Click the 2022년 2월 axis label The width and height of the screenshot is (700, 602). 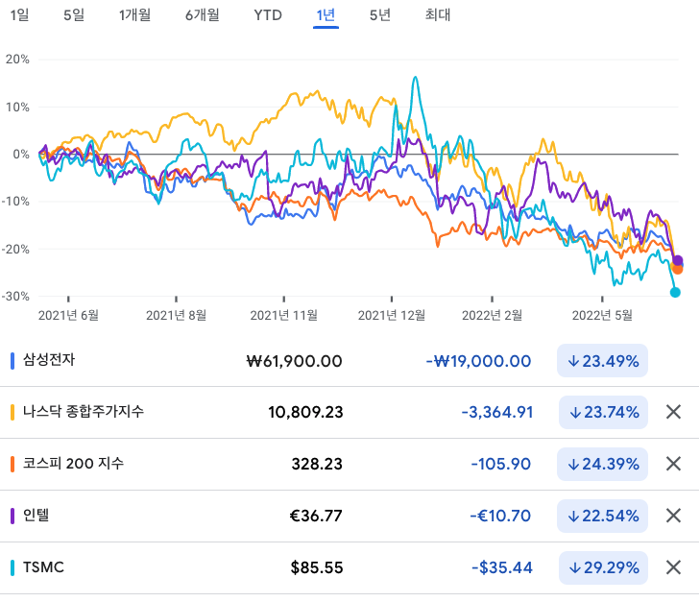[x=492, y=316]
